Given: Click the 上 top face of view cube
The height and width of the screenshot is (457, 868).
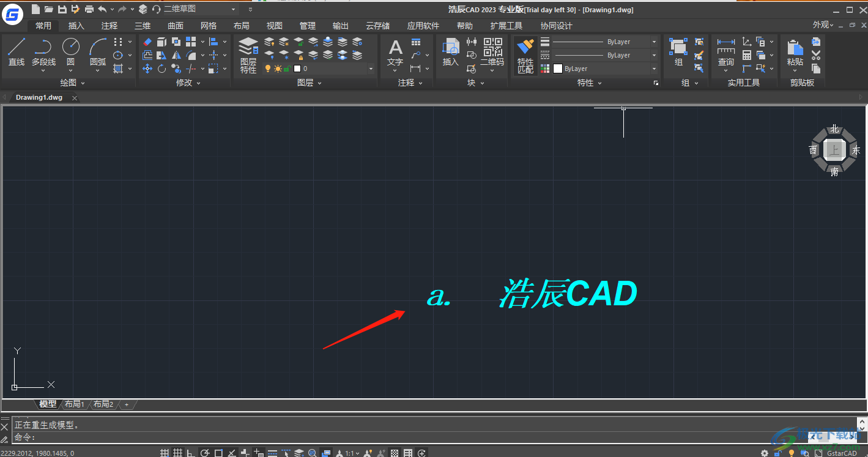Looking at the screenshot, I should pos(834,150).
